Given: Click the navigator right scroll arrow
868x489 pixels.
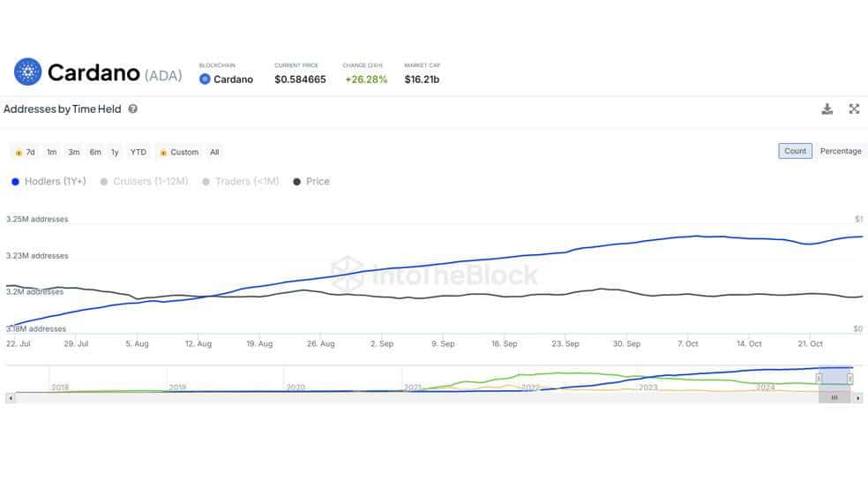Looking at the screenshot, I should pyautogui.click(x=858, y=397).
